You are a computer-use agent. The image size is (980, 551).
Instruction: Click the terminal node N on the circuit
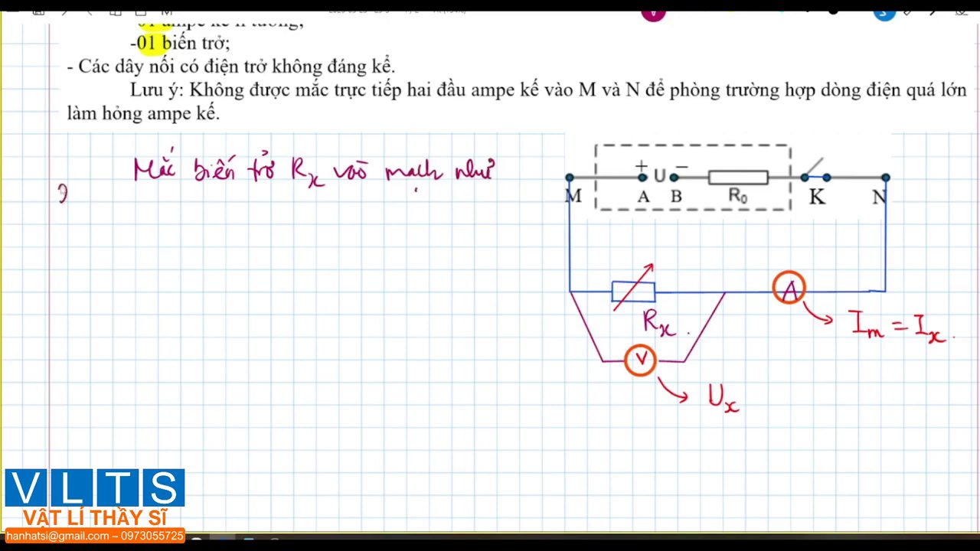(x=885, y=178)
